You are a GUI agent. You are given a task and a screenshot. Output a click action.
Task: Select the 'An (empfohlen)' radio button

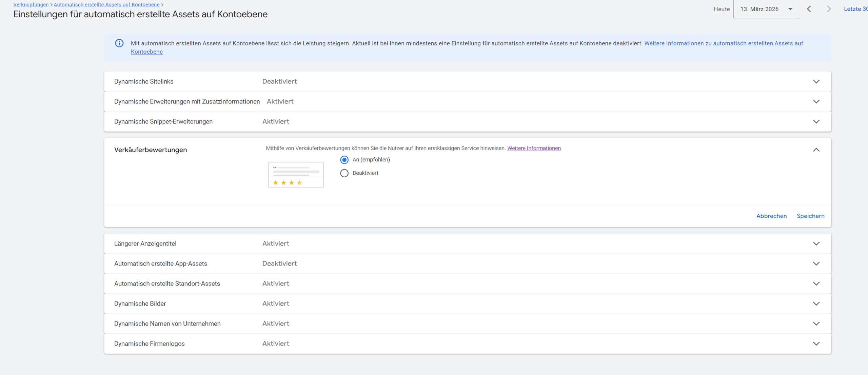(x=344, y=160)
